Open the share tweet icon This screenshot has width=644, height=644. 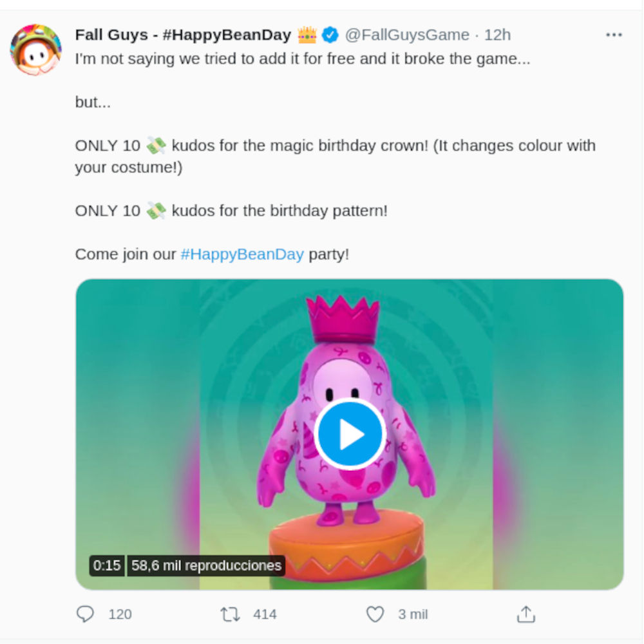coord(526,614)
